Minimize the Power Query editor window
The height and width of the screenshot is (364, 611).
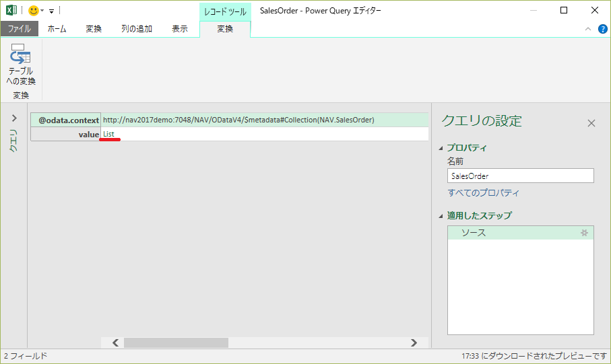[x=534, y=11]
